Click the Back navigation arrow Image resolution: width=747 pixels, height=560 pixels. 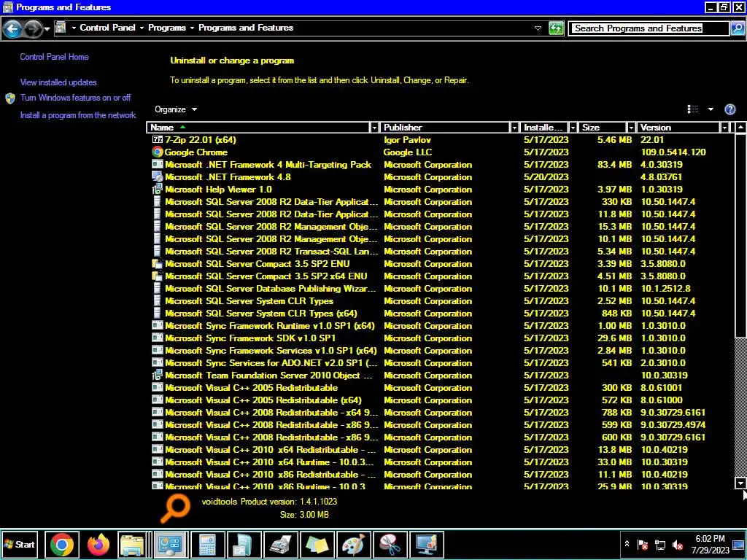[13, 28]
